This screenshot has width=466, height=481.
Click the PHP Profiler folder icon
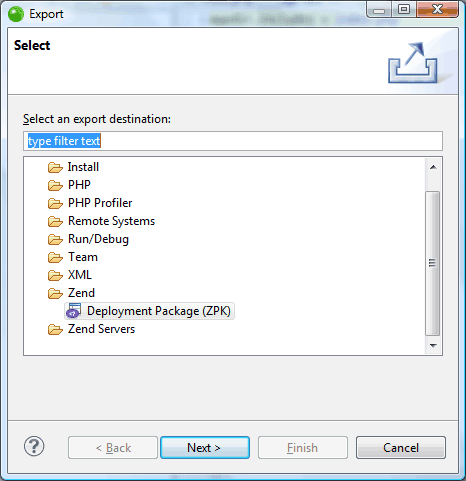click(x=55, y=203)
